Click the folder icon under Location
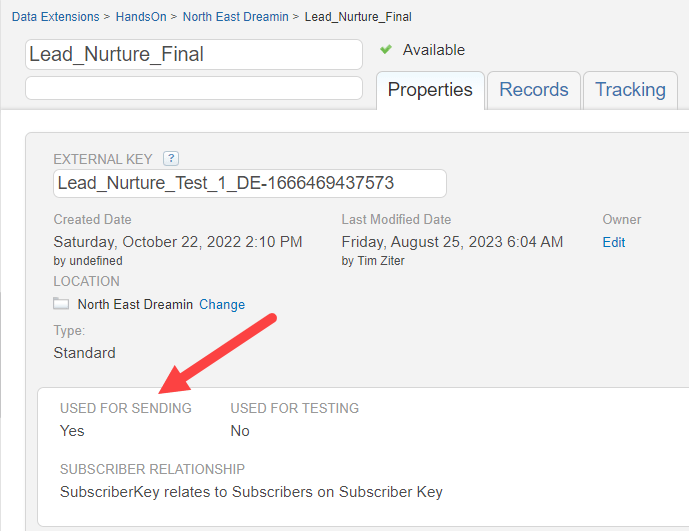The image size is (689, 531). point(61,304)
